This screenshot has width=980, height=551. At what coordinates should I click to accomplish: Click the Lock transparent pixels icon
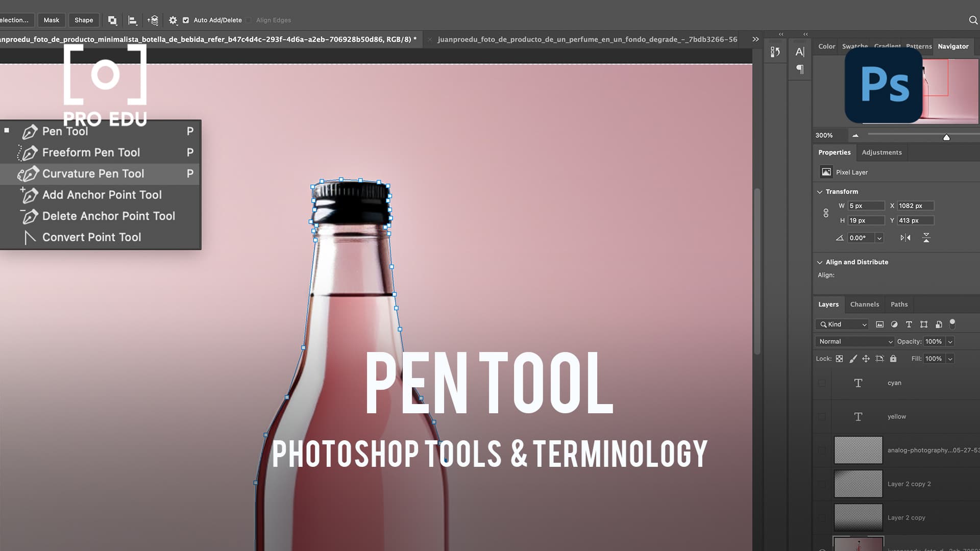click(x=839, y=359)
